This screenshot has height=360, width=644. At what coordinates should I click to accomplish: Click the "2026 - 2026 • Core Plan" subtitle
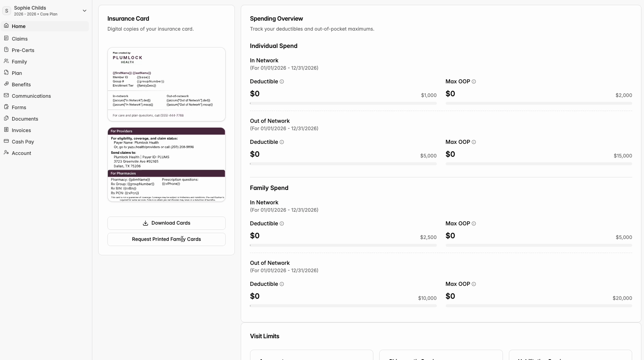[x=35, y=14]
